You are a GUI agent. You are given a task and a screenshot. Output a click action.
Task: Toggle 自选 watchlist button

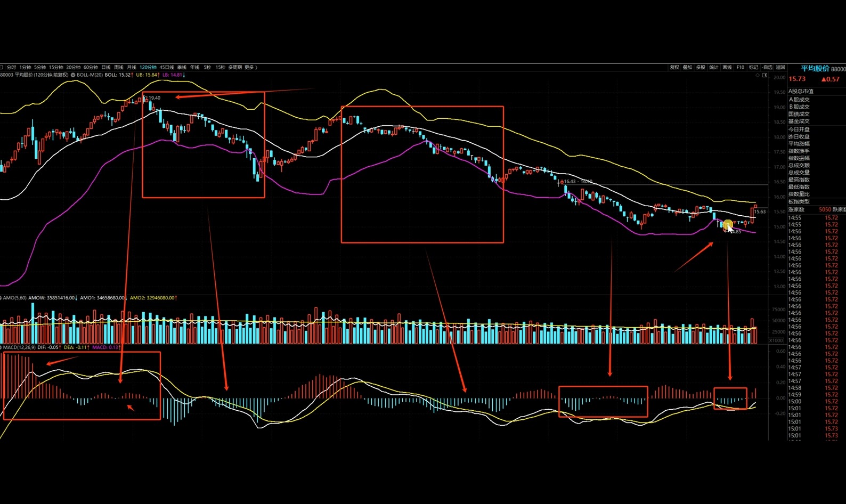pyautogui.click(x=767, y=67)
